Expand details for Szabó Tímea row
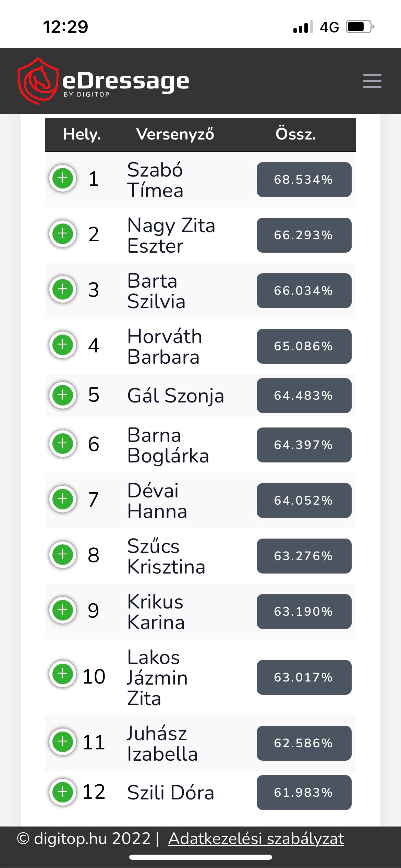 [63, 178]
